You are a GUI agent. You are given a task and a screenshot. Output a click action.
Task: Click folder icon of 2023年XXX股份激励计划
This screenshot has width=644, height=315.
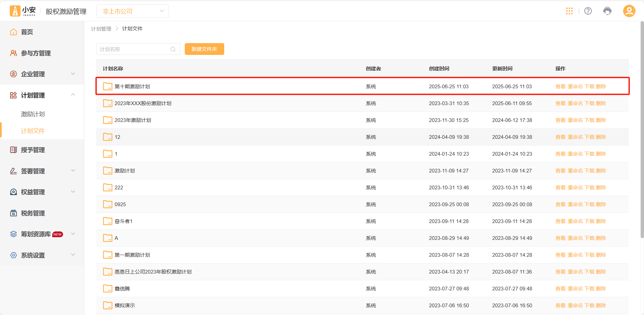108,103
